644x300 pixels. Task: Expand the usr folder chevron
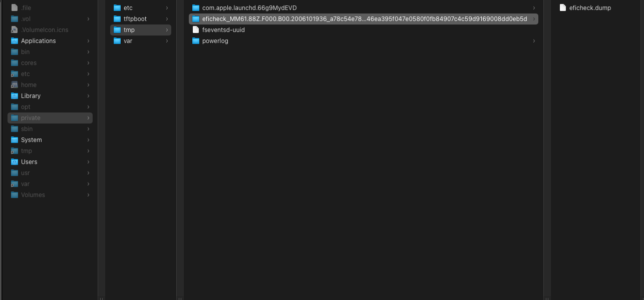pos(89,173)
